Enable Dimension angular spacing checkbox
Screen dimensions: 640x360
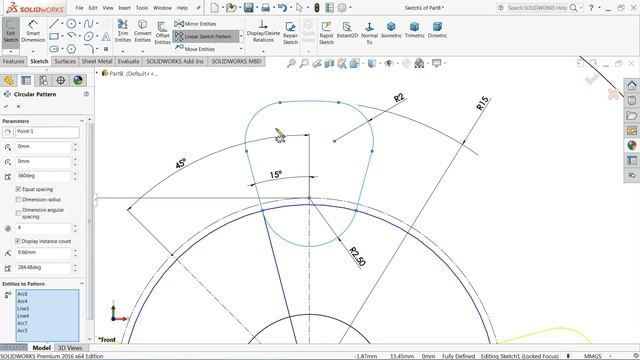click(18, 213)
